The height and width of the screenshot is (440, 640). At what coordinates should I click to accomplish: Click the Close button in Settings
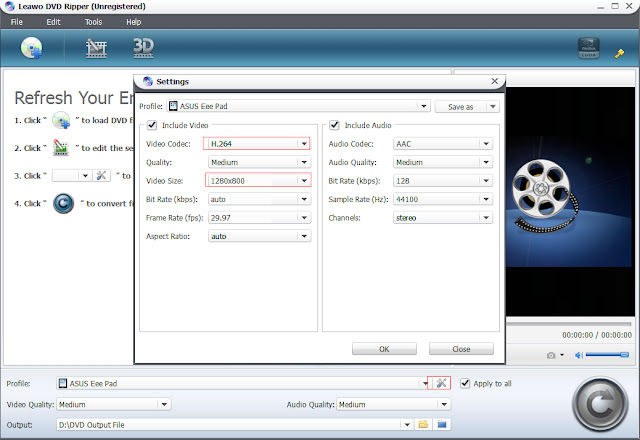(x=461, y=349)
